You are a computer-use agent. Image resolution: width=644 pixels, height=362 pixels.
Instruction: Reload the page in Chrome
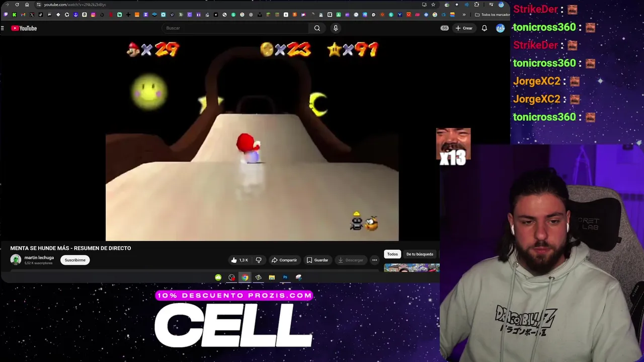pos(17,5)
